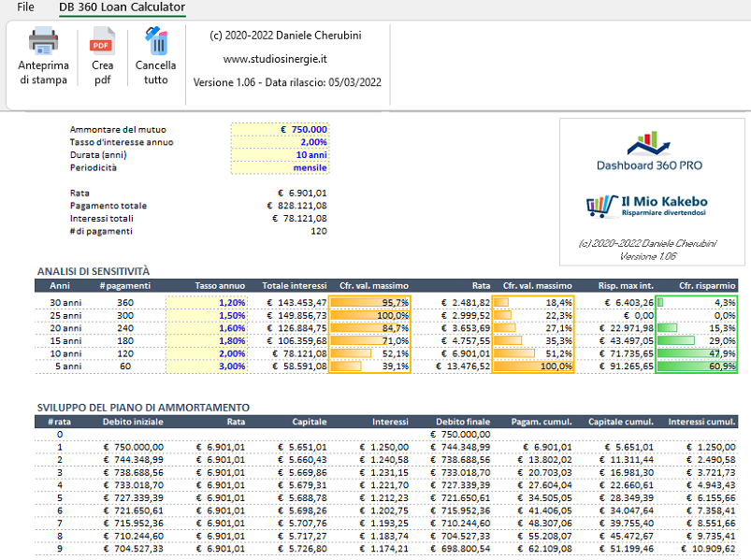Select the row 0 final debt € 750.000,00
Viewport: 751px width, 560px height.
click(x=460, y=434)
